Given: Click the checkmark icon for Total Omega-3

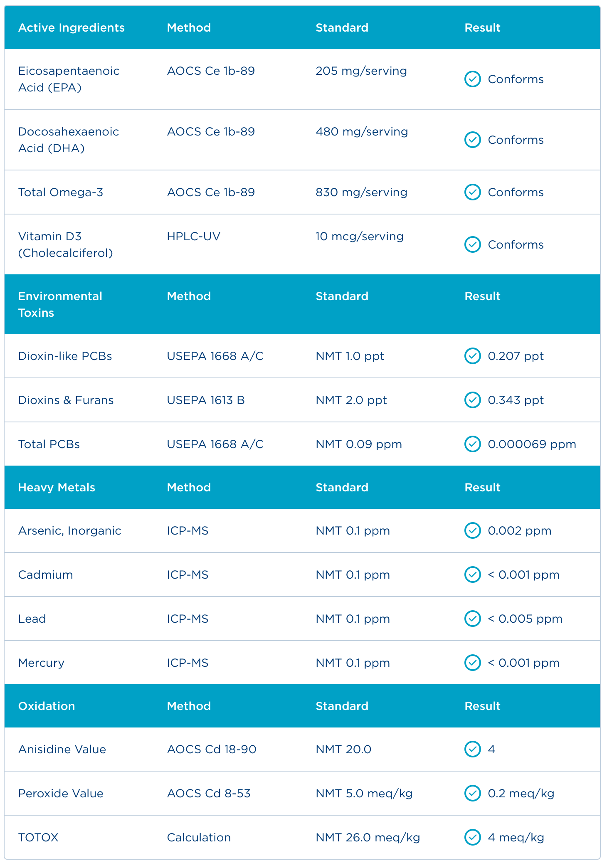Looking at the screenshot, I should tap(472, 192).
